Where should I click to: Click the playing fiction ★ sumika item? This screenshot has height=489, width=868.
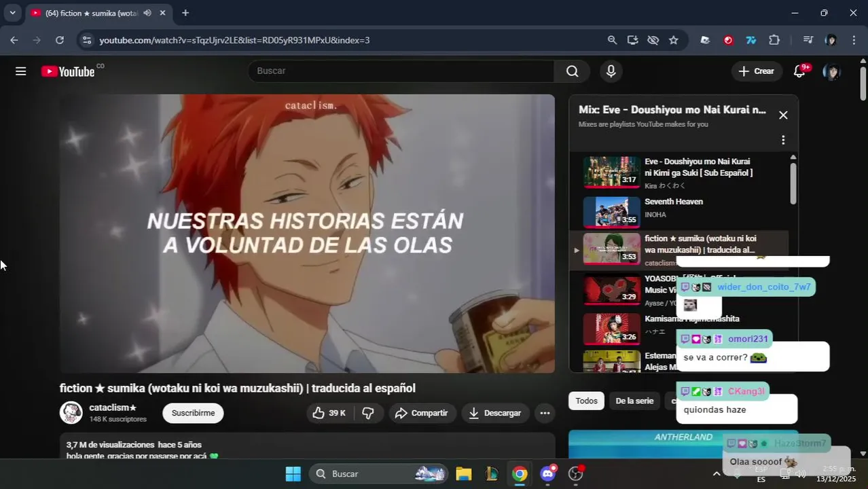[679, 250]
